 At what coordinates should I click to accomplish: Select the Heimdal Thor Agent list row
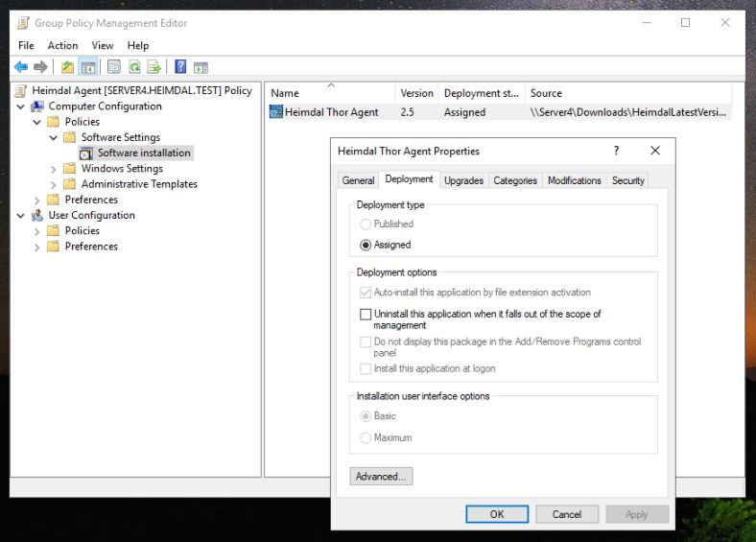click(500, 112)
